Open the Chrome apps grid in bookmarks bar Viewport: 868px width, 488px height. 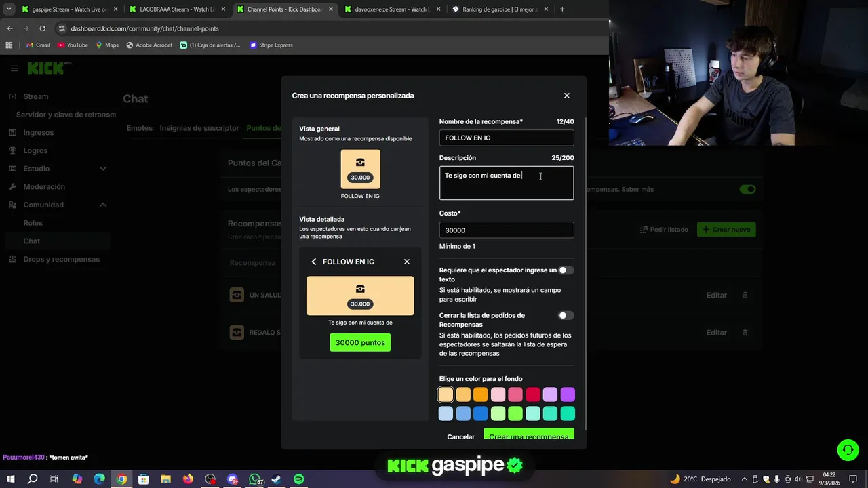(9, 45)
